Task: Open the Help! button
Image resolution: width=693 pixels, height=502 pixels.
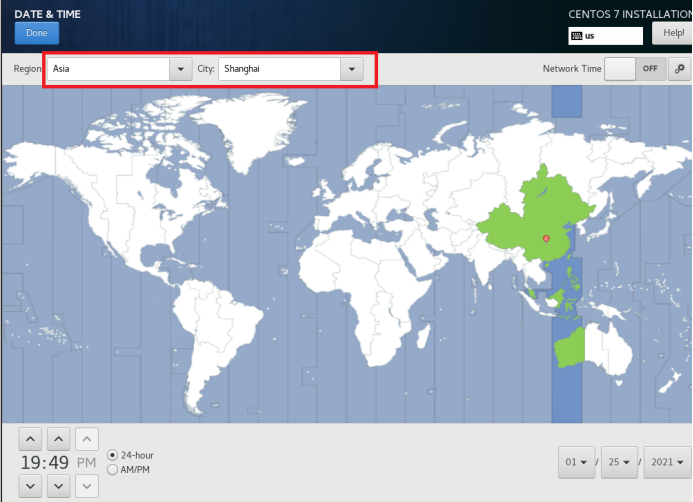Action: coord(672,33)
